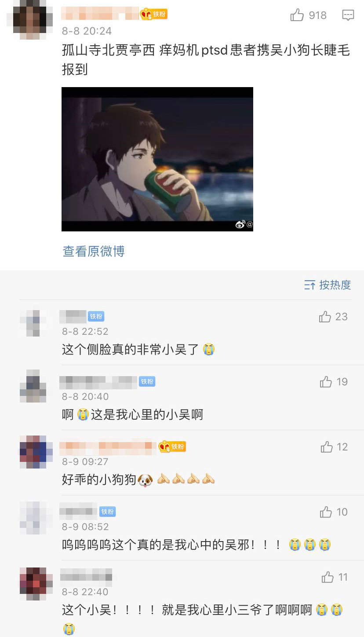The image size is (364, 637).
Task: Tap crown 铁粉 badge on 8-9 09:27 comment
Action: click(x=172, y=447)
